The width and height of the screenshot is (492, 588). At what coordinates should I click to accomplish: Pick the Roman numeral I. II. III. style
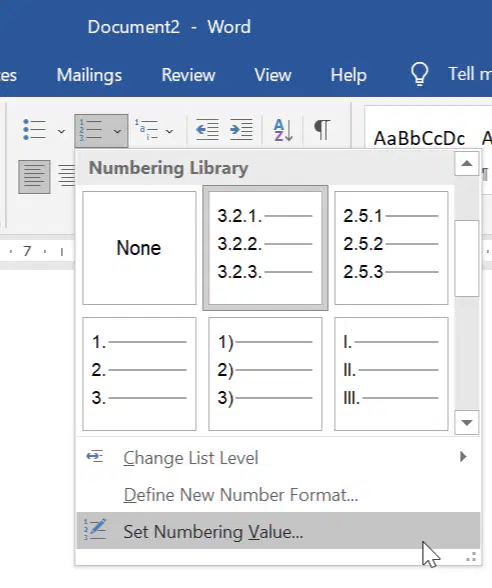391,374
